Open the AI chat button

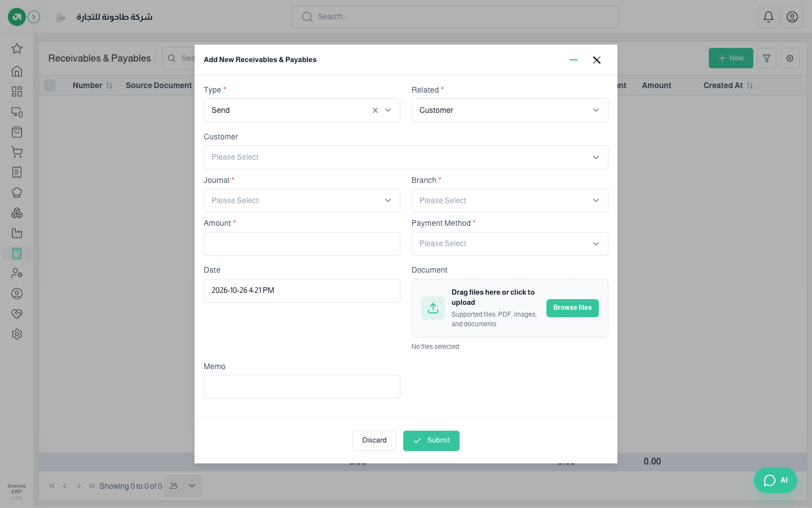[775, 480]
